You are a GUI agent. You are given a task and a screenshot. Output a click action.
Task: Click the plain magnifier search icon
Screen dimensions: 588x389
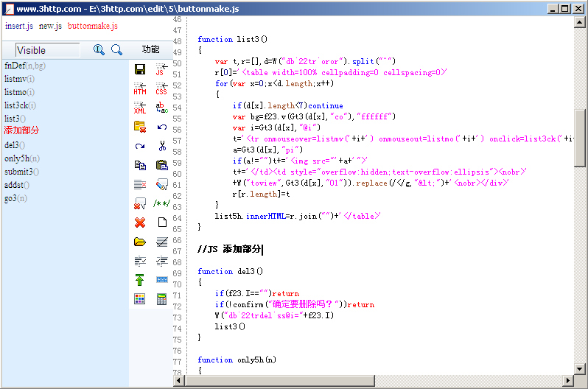point(116,49)
